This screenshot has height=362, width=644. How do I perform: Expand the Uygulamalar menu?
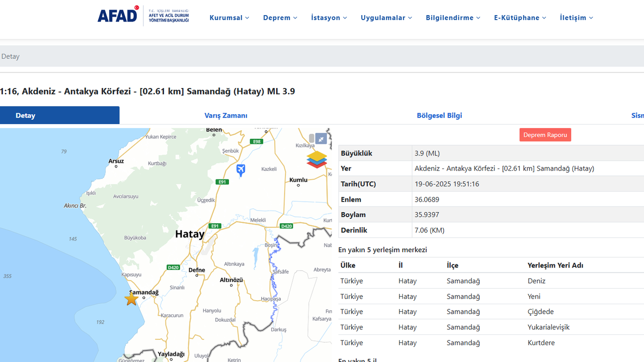(x=386, y=18)
